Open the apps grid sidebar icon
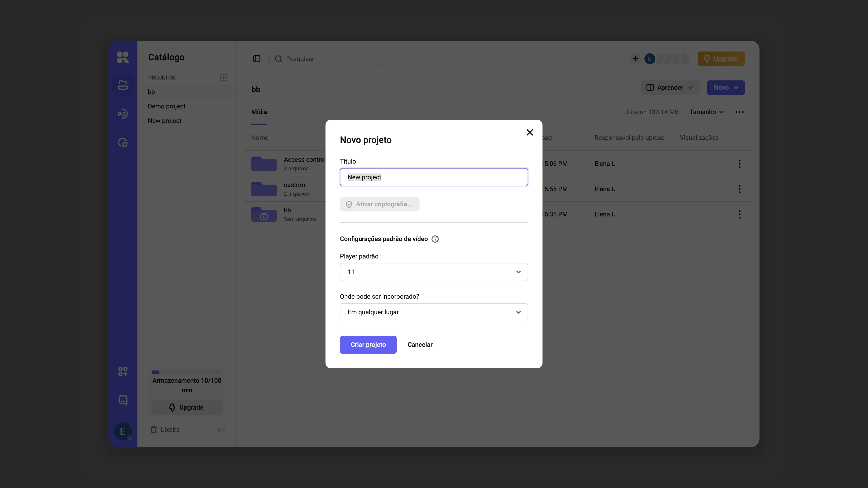Image resolution: width=868 pixels, height=488 pixels. click(123, 371)
